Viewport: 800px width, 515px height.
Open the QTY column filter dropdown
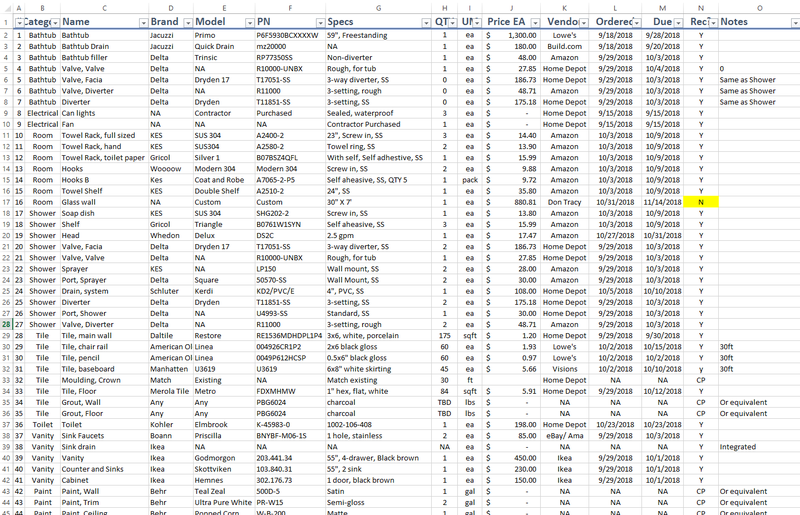[x=453, y=22]
